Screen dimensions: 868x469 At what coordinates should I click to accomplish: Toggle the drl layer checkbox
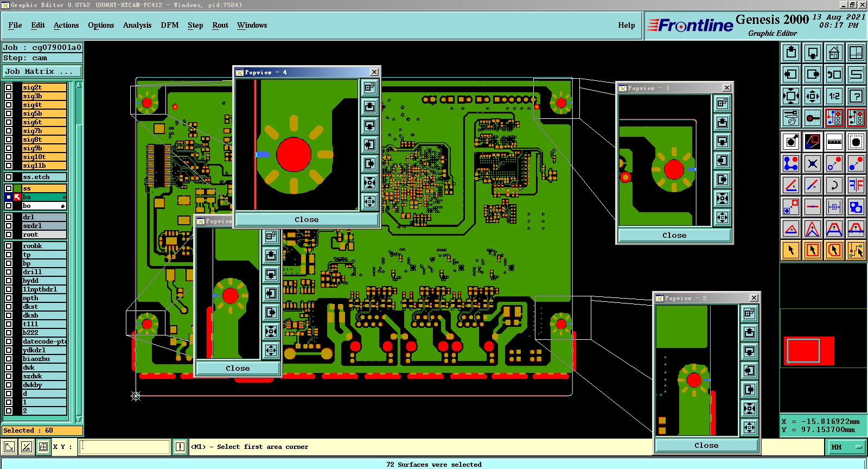[x=9, y=217]
